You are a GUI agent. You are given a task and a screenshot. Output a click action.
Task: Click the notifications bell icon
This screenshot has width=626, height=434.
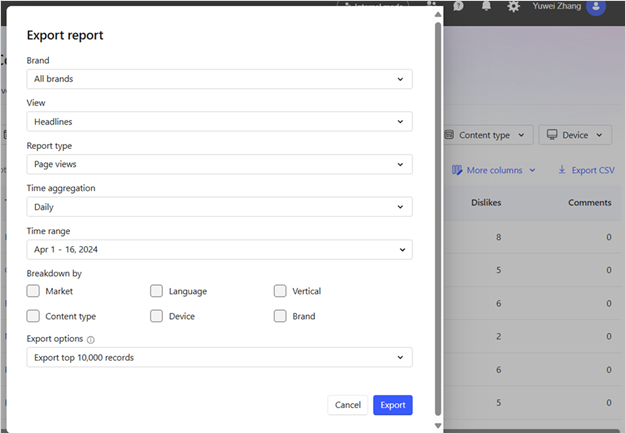485,6
